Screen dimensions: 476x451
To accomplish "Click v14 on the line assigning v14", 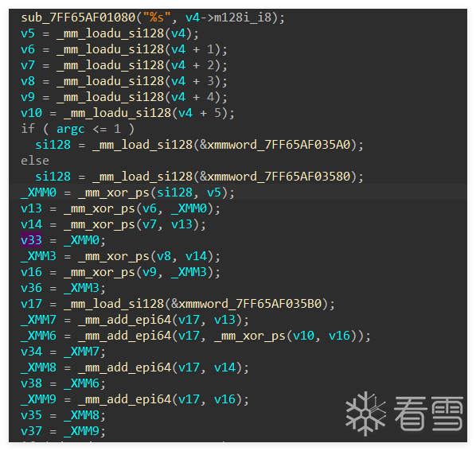I will pyautogui.click(x=31, y=224).
